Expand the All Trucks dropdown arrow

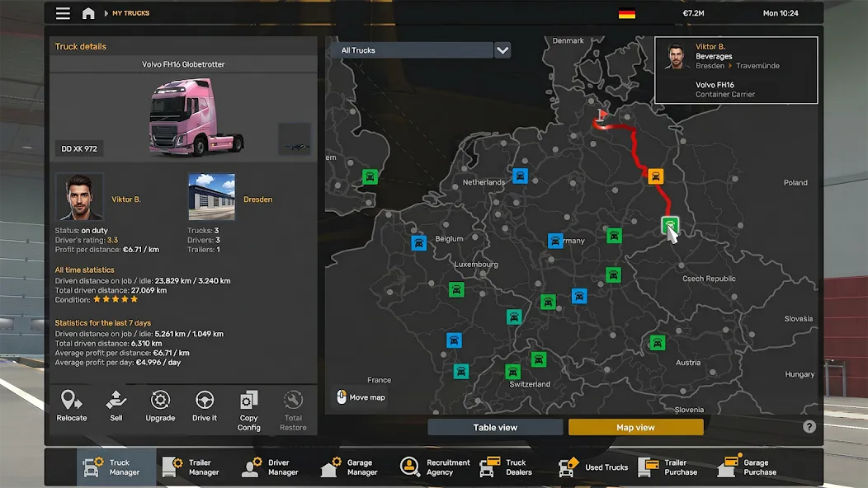(502, 50)
